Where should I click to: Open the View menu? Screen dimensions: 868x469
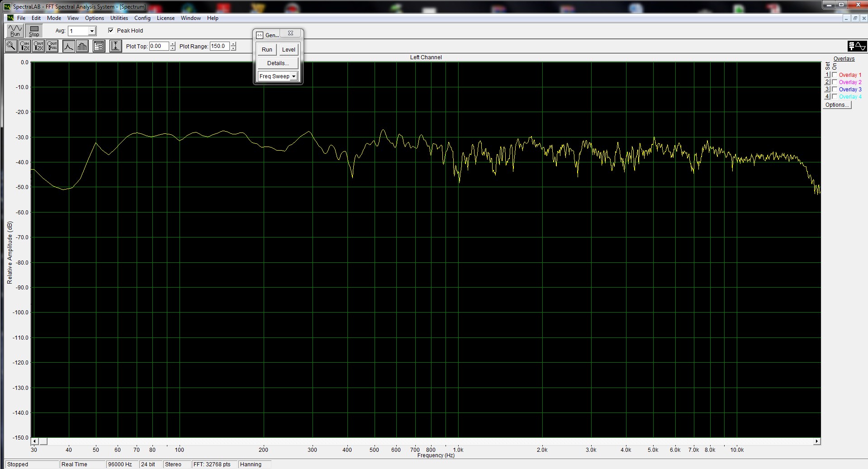coord(73,18)
